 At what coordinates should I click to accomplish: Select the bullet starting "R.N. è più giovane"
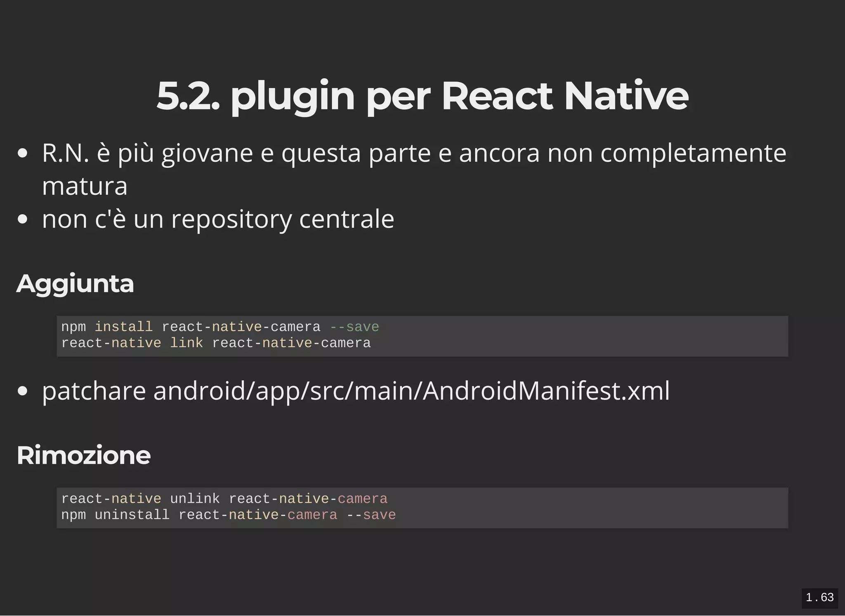(x=414, y=169)
